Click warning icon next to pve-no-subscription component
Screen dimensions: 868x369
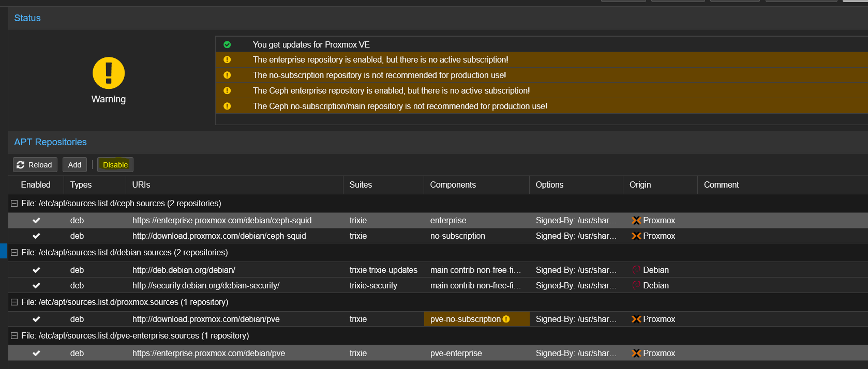point(506,319)
